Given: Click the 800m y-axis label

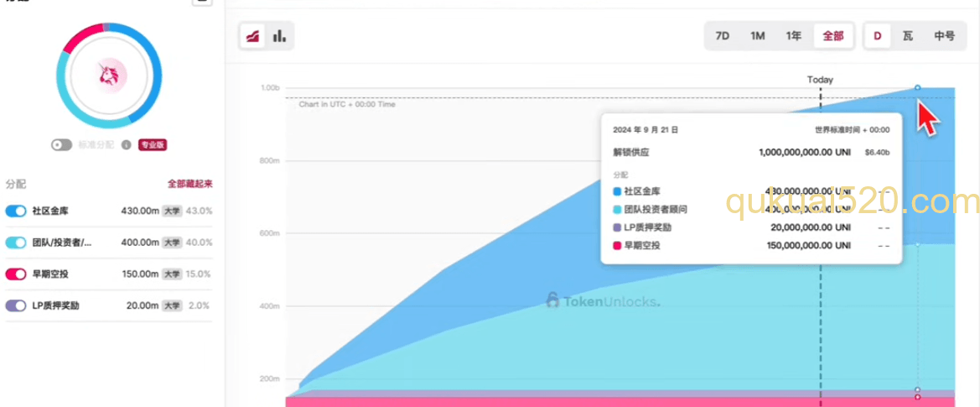Looking at the screenshot, I should point(269,160).
